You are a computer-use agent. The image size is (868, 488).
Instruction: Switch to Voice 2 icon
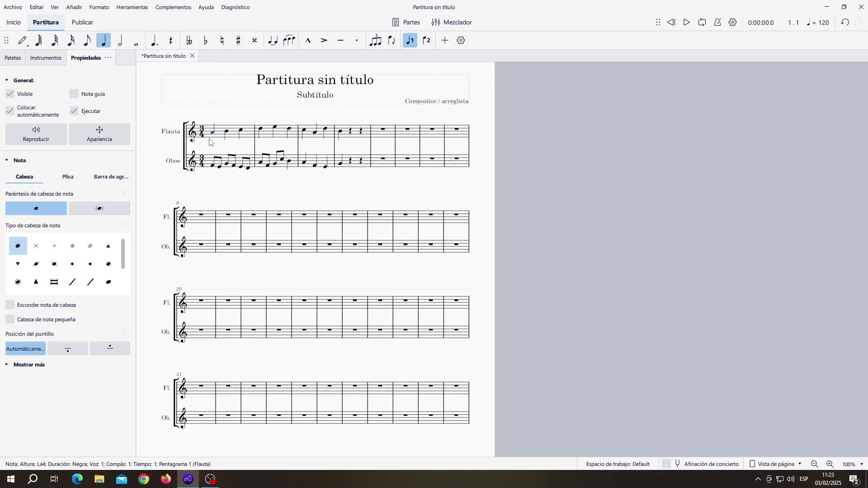(x=427, y=41)
